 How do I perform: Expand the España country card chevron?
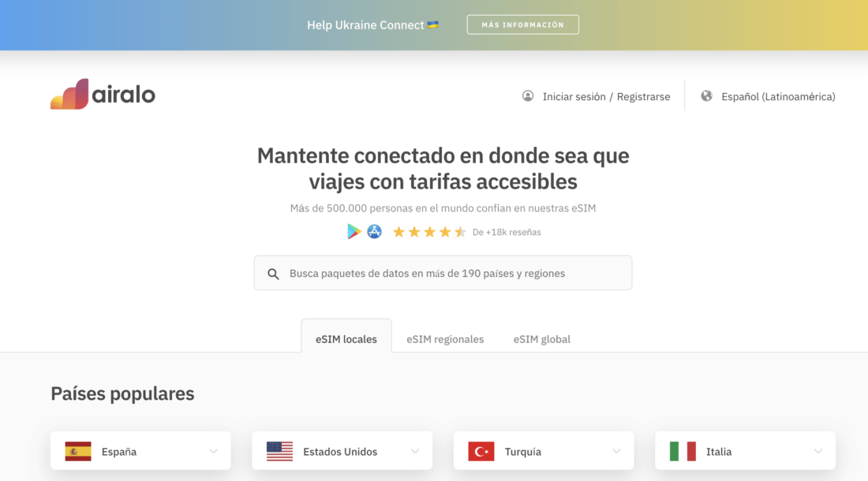(x=214, y=451)
